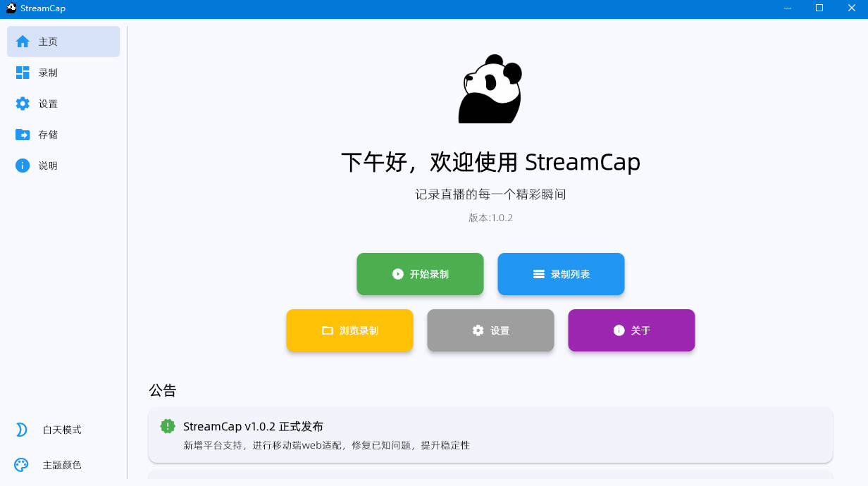The height and width of the screenshot is (486, 868).
Task: Click the storage folder icon in the sidebar
Action: click(23, 135)
